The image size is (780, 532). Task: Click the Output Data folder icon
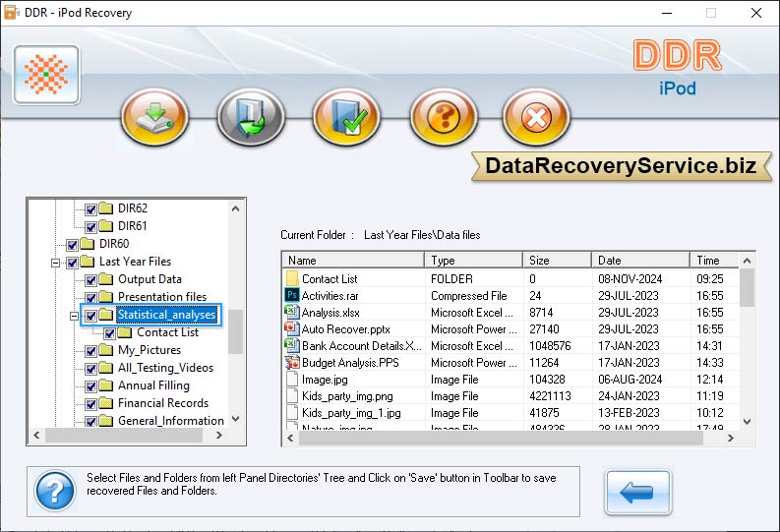(105, 278)
